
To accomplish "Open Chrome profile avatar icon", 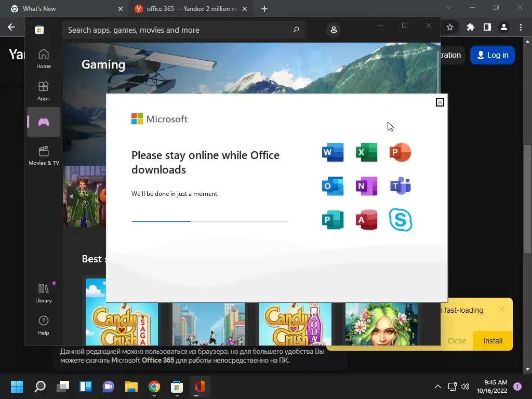I will (x=504, y=27).
